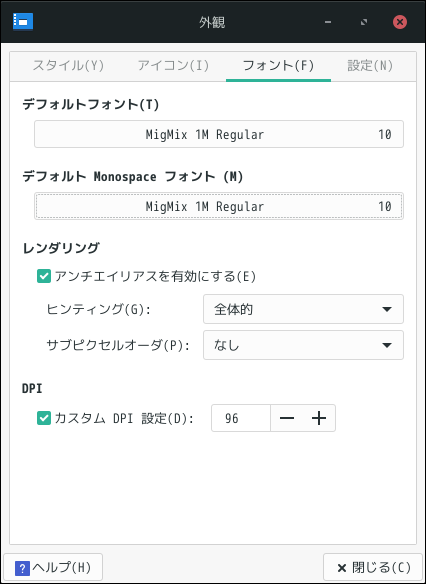The image size is (426, 584).
Task: Click the 外観 window title text
Action: coord(212,23)
